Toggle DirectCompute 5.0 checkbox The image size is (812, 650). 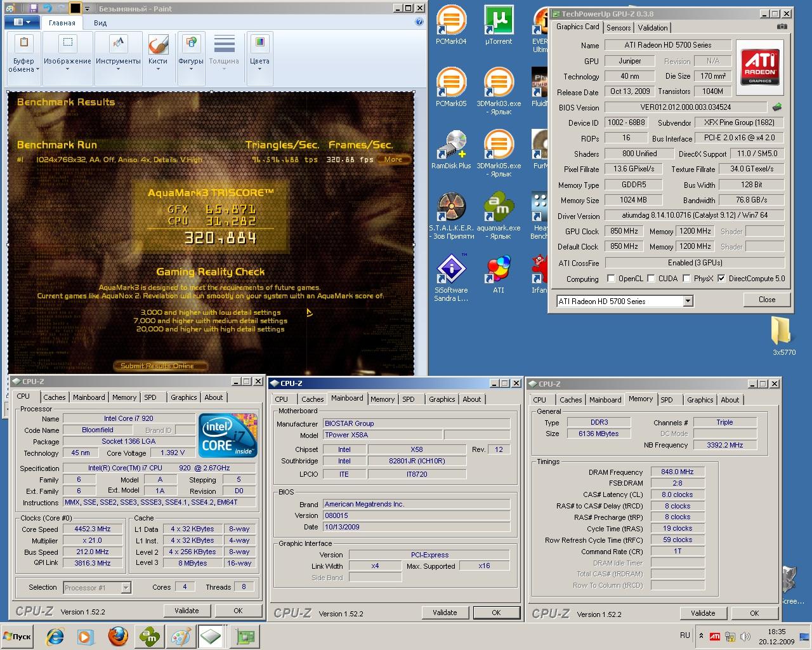click(x=721, y=278)
